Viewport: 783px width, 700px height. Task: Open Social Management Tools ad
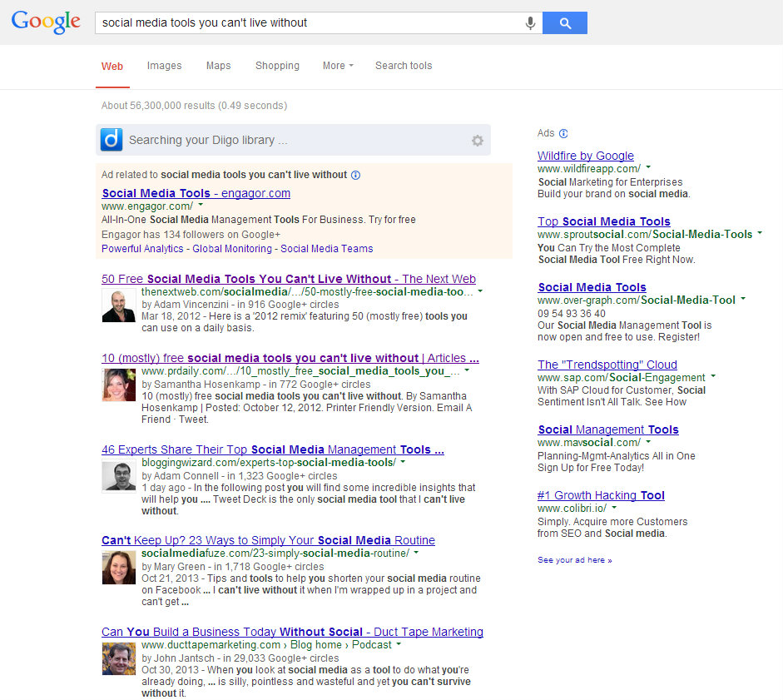608,429
